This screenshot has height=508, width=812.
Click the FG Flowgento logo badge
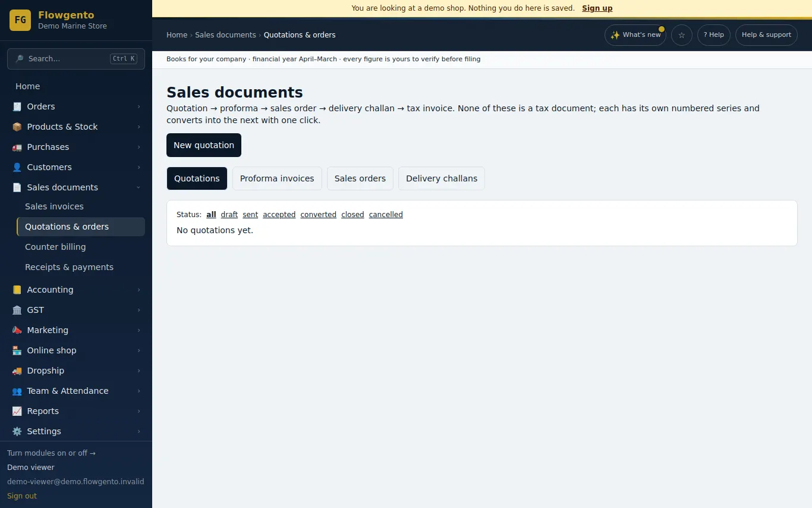pos(20,20)
